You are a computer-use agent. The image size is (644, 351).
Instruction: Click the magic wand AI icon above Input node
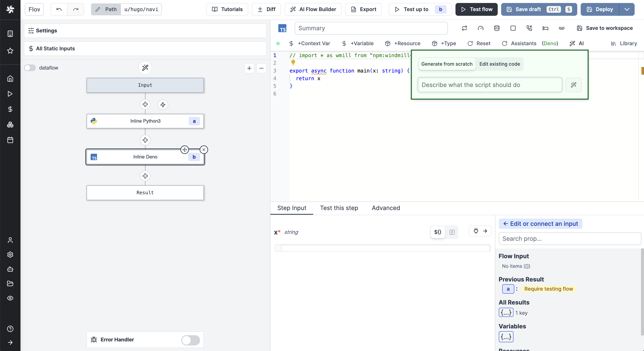pyautogui.click(x=145, y=68)
